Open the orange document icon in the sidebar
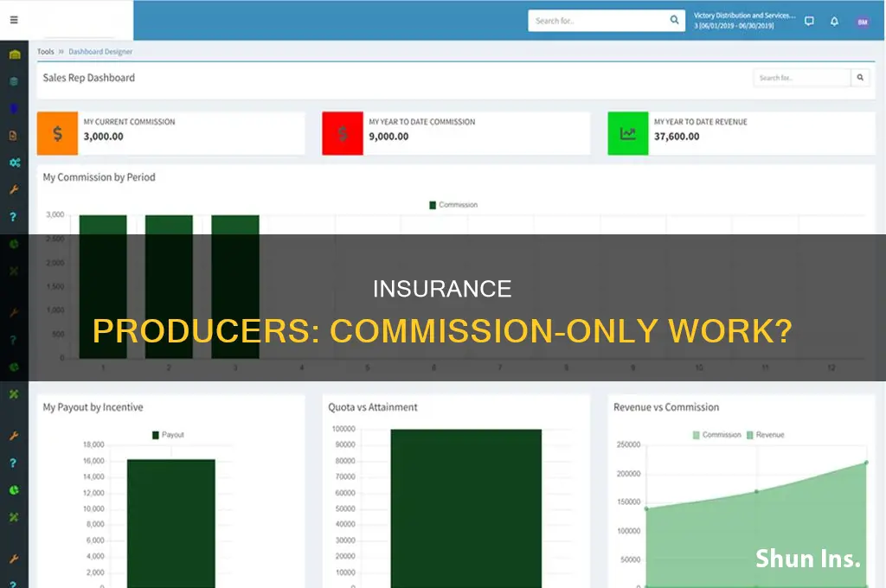The image size is (886, 588). coord(14,136)
